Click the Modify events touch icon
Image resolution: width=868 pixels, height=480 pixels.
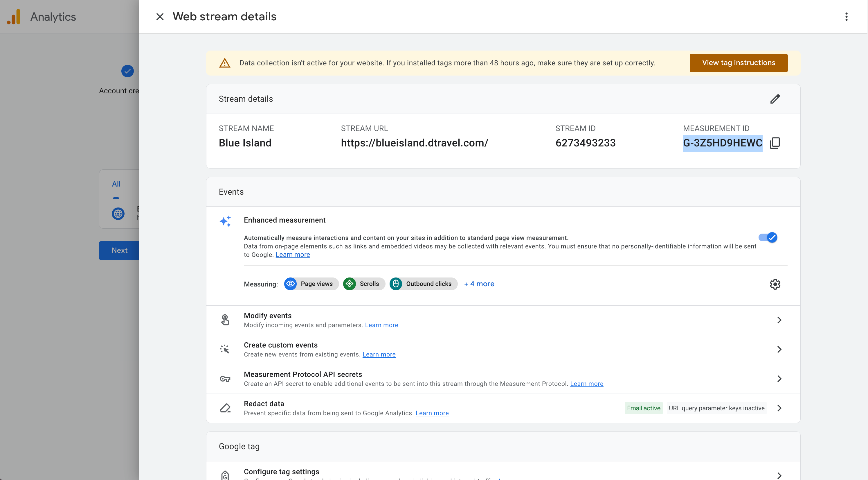click(x=225, y=320)
